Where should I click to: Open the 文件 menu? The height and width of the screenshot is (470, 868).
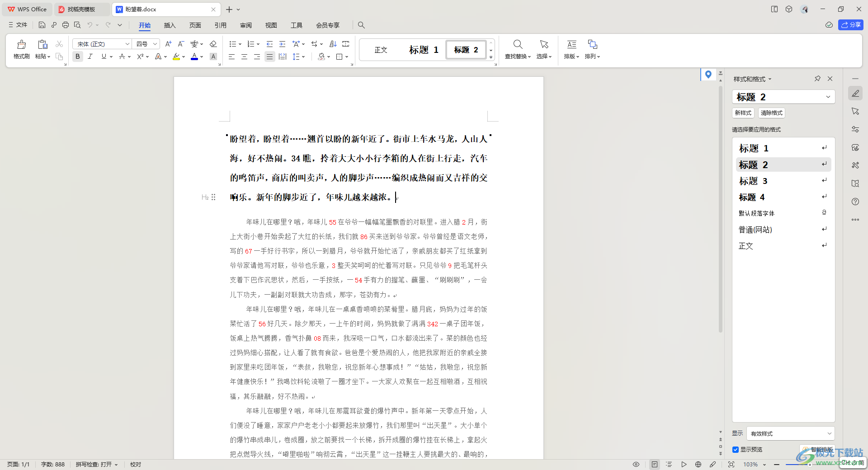tap(18, 25)
